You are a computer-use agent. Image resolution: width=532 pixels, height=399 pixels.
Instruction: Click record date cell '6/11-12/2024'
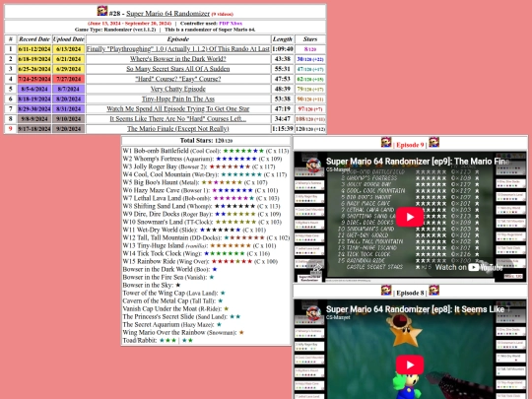[34, 49]
